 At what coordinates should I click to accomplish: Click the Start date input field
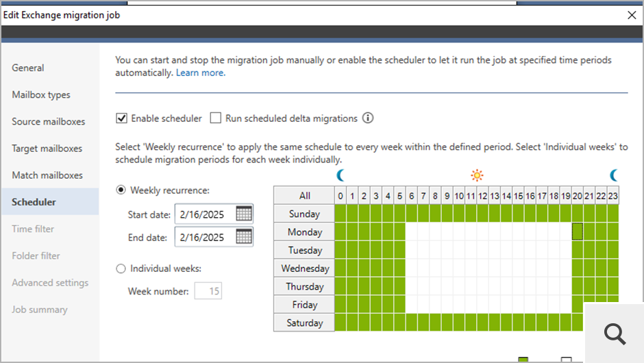(x=204, y=214)
